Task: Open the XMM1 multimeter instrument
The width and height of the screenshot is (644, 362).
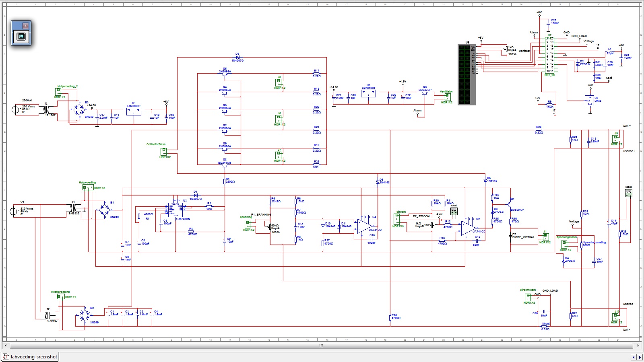Action: tap(454, 211)
